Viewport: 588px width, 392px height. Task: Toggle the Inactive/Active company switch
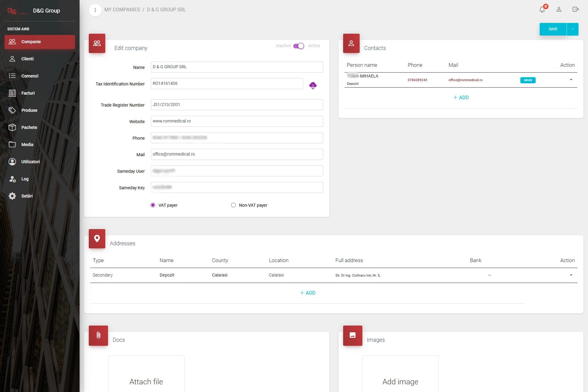(x=298, y=46)
